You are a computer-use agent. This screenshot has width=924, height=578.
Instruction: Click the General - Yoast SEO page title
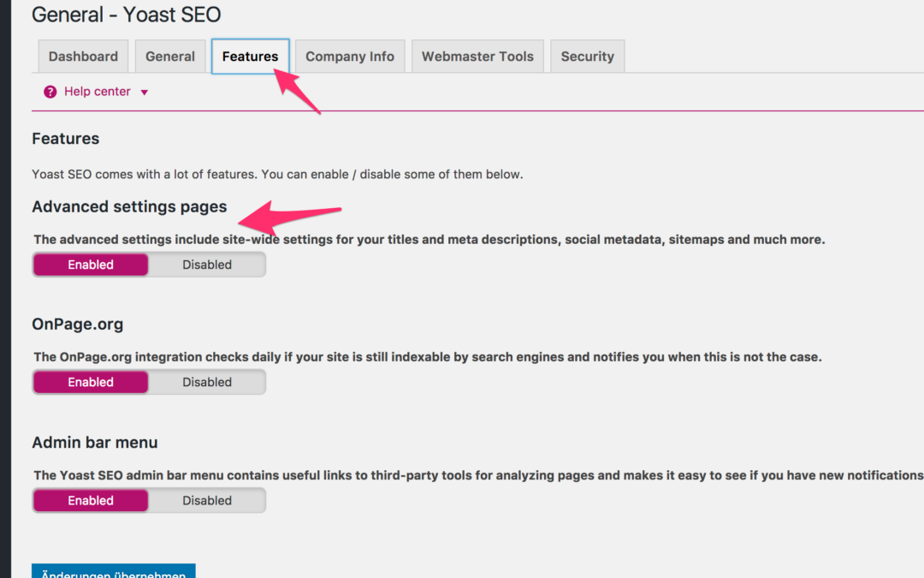tap(126, 15)
